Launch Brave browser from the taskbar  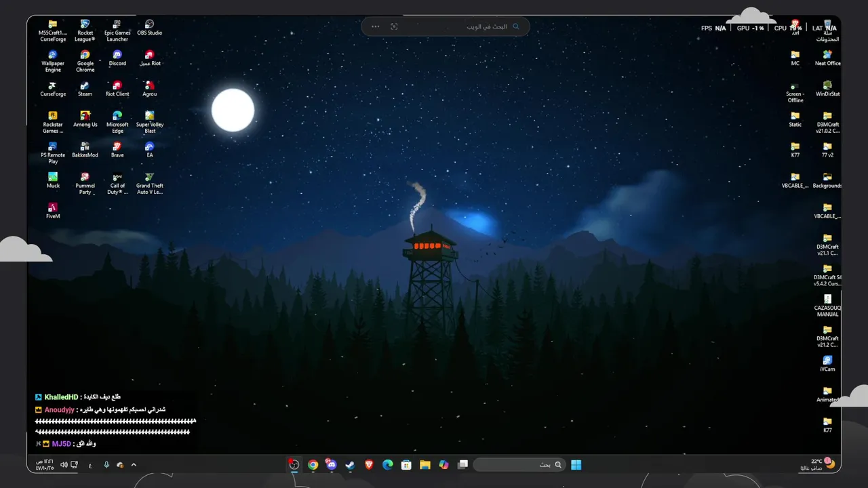(x=369, y=465)
